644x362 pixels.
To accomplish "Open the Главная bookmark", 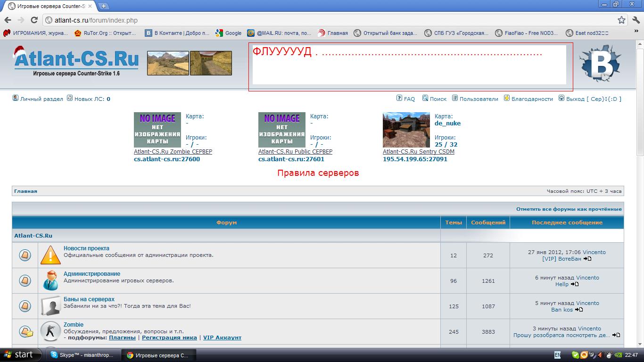I will [x=332, y=33].
